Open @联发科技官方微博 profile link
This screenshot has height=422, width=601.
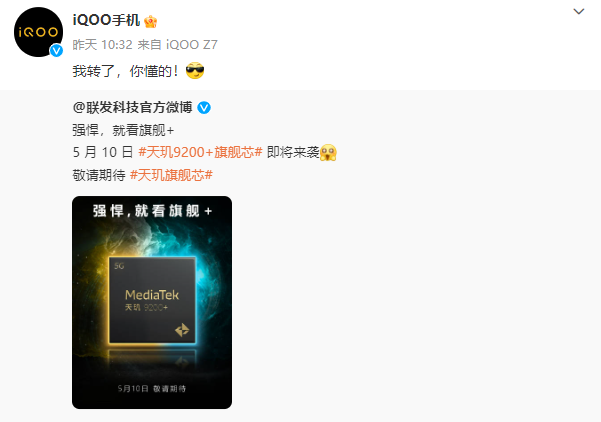(x=133, y=107)
